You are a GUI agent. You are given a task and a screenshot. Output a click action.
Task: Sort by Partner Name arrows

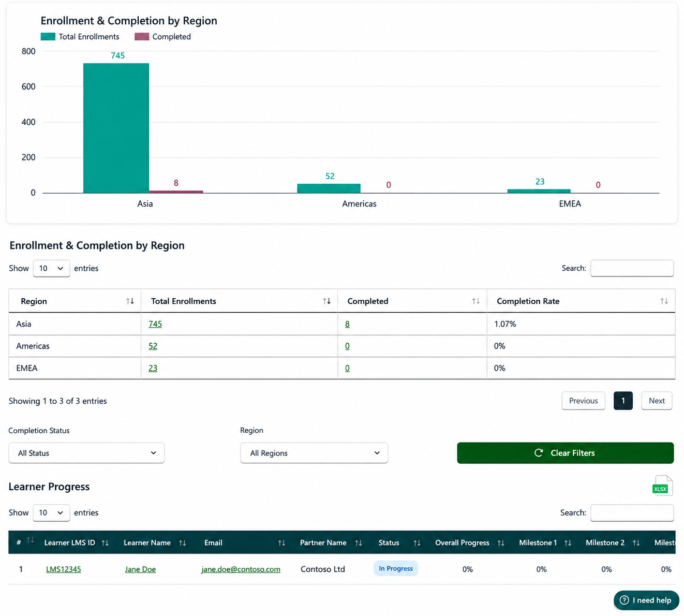pyautogui.click(x=359, y=543)
